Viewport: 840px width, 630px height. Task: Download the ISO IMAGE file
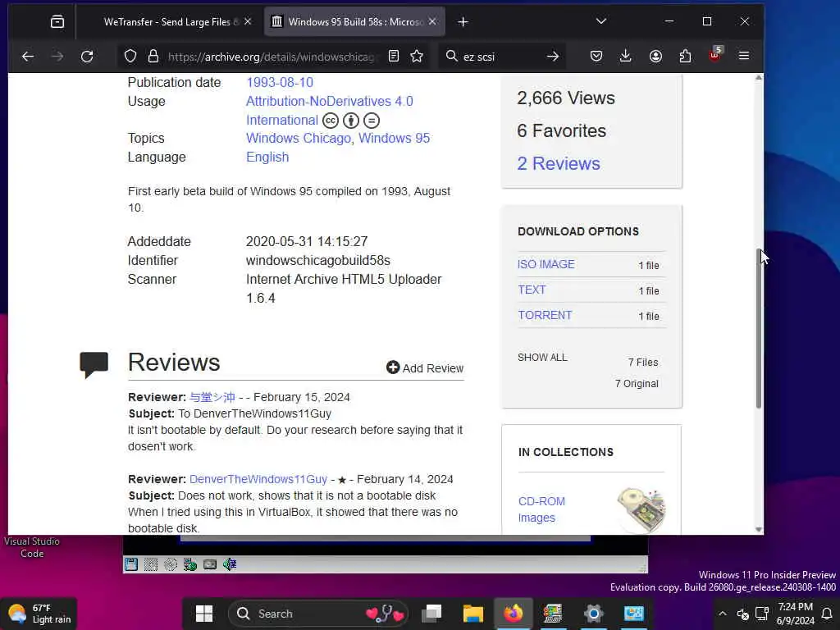[546, 264]
